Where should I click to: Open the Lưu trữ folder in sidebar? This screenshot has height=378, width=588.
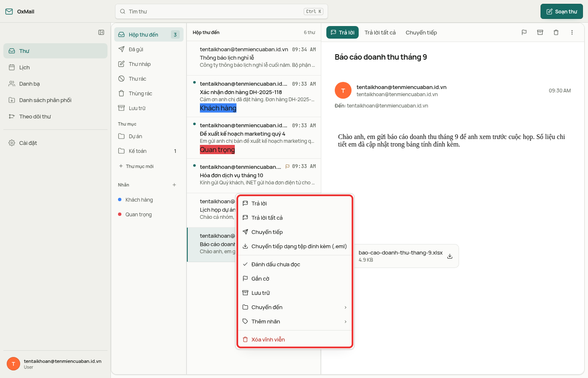pyautogui.click(x=149, y=108)
